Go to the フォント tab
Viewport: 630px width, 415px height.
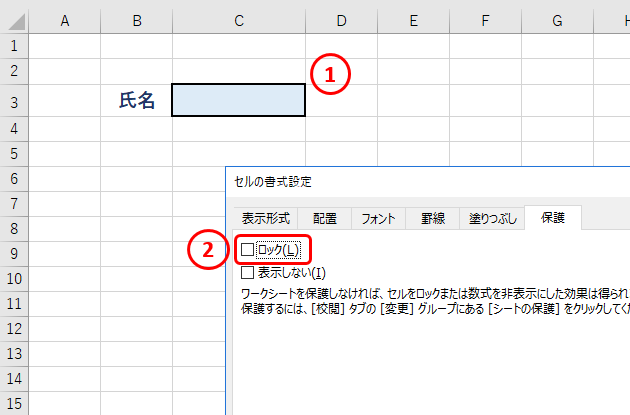tap(378, 219)
